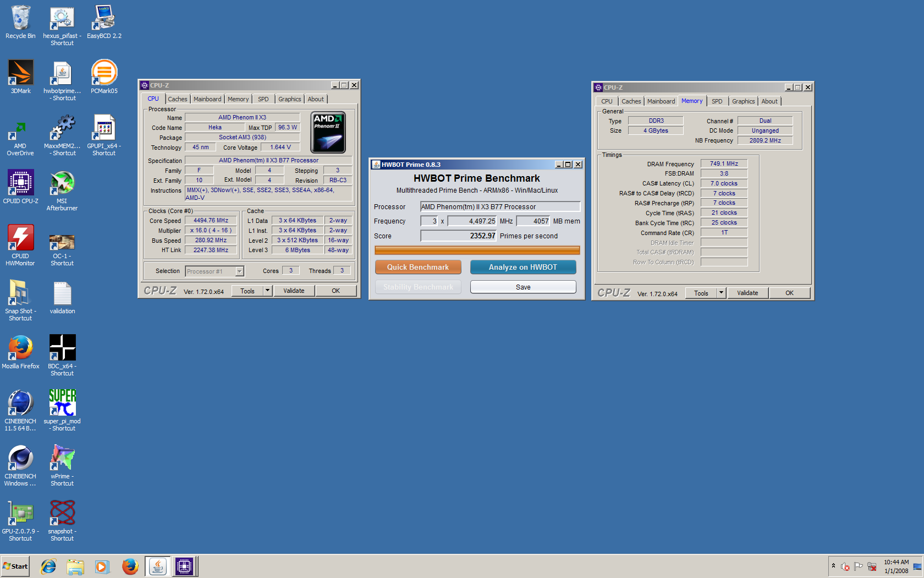Launch the Mozilla Firefox desktop icon

(20, 353)
